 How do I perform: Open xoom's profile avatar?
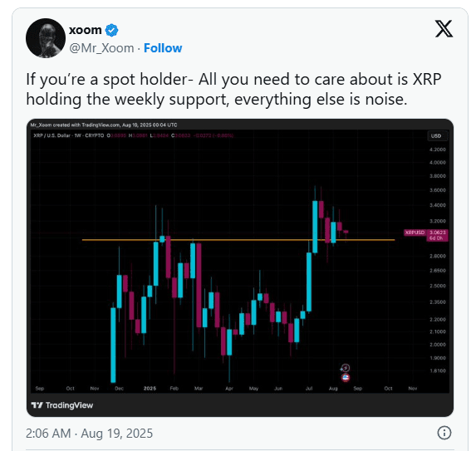[46, 38]
